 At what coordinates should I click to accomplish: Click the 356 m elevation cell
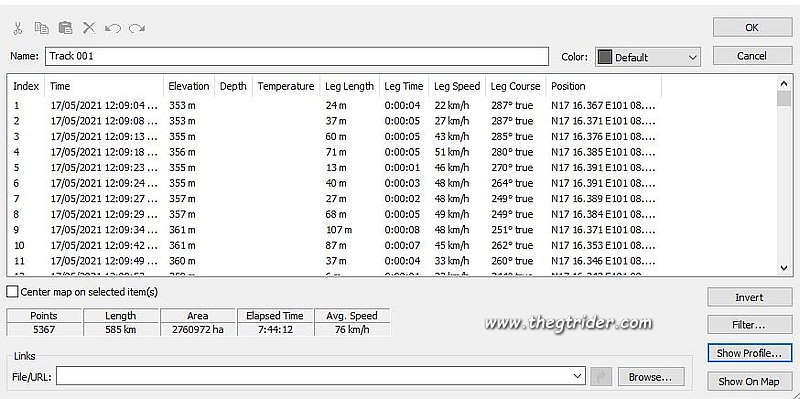pos(182,152)
